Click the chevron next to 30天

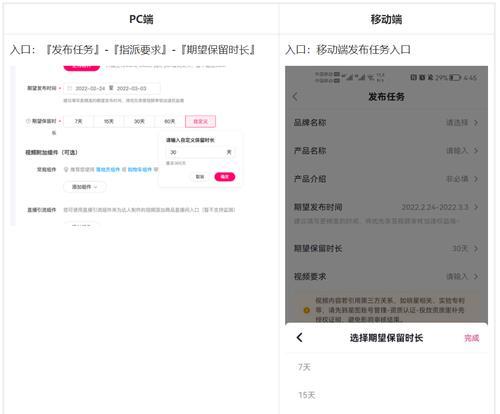click(x=476, y=249)
